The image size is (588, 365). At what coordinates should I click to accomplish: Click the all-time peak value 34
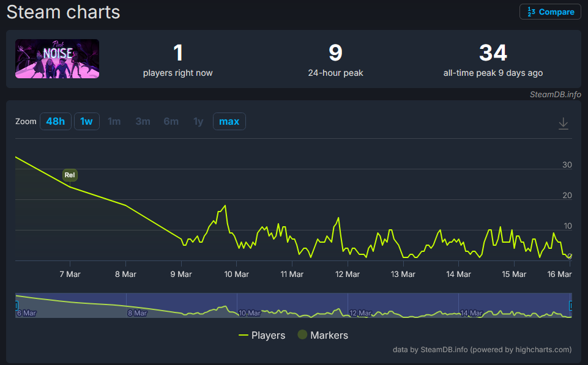tap(493, 53)
